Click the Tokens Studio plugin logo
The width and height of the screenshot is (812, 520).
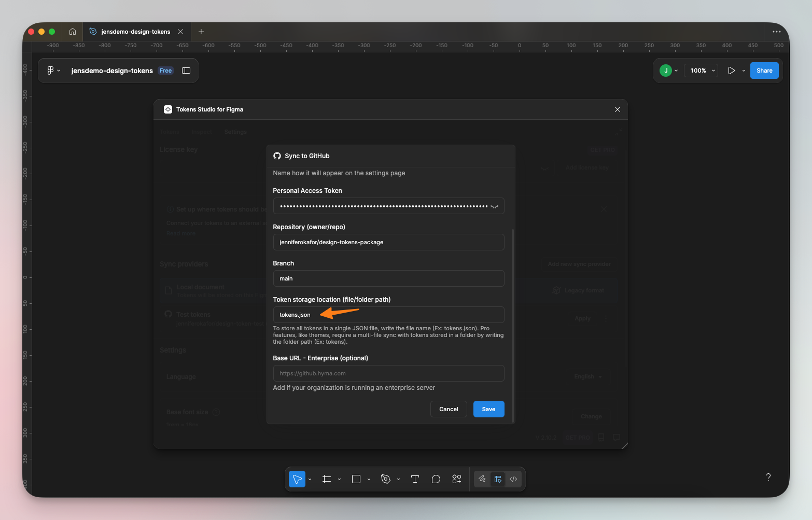(168, 109)
